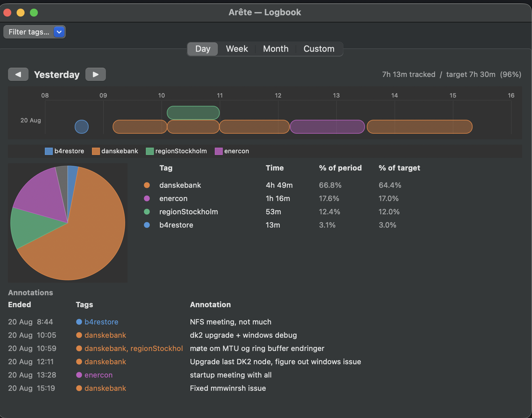Select annotation 'Upgrade last DK2 node, figure out windows issue'
532x418 pixels.
click(275, 362)
